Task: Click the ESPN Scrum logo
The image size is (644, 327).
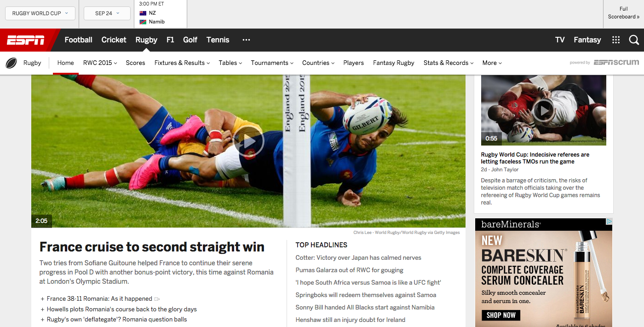Action: click(x=616, y=63)
